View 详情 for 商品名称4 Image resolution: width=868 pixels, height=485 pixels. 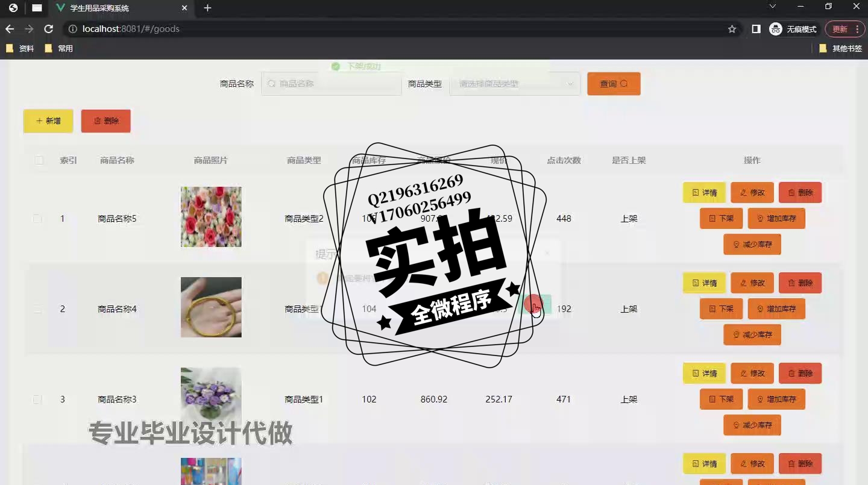pos(705,283)
